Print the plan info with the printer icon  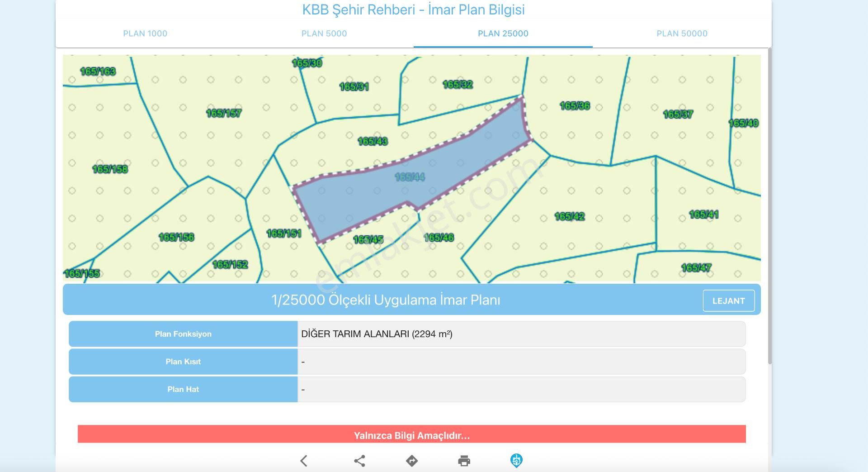464,461
